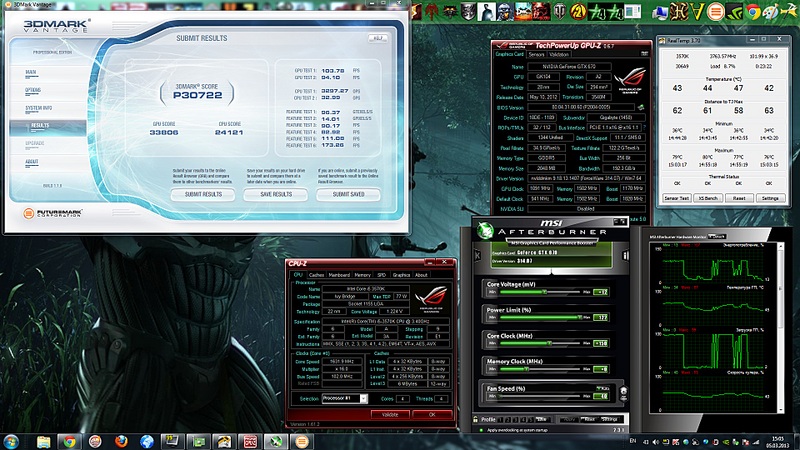Click the GPU-Z camera screenshot icon

(644, 54)
